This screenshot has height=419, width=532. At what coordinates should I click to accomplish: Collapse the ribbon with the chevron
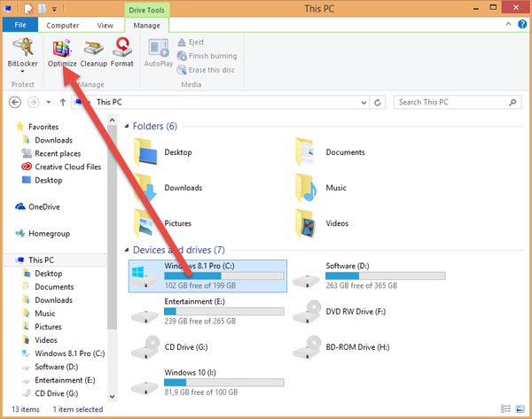click(508, 24)
